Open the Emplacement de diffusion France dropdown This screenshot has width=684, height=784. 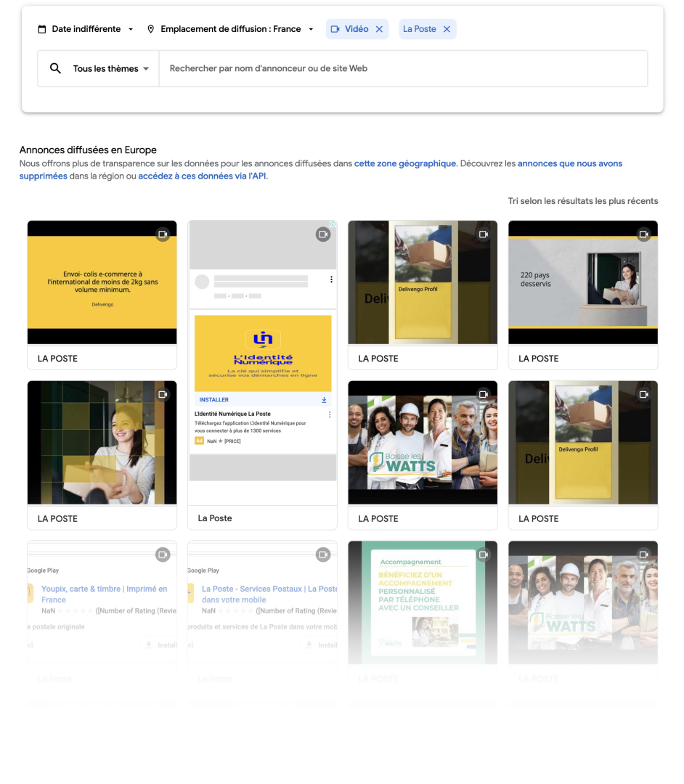(230, 29)
